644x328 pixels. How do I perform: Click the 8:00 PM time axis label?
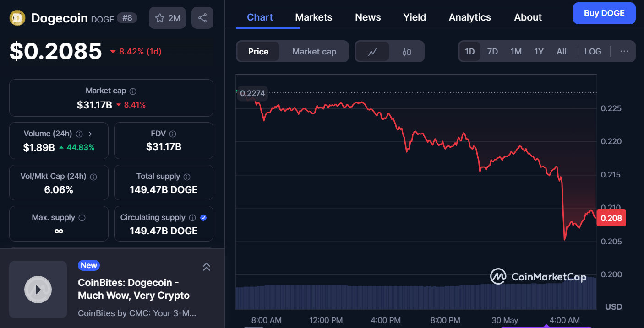point(445,320)
